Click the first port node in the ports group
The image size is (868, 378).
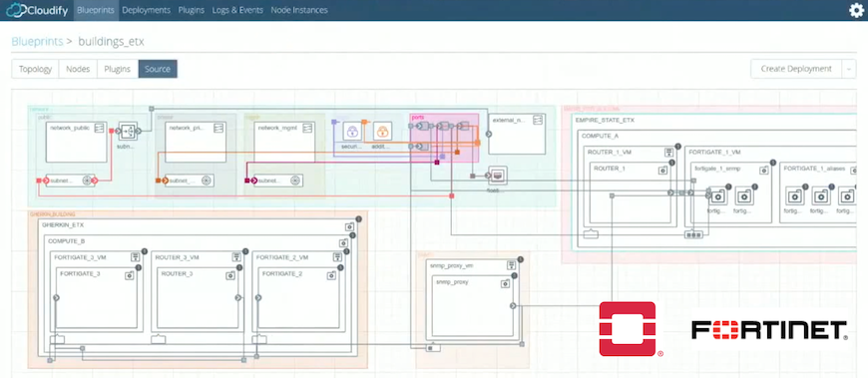[423, 127]
